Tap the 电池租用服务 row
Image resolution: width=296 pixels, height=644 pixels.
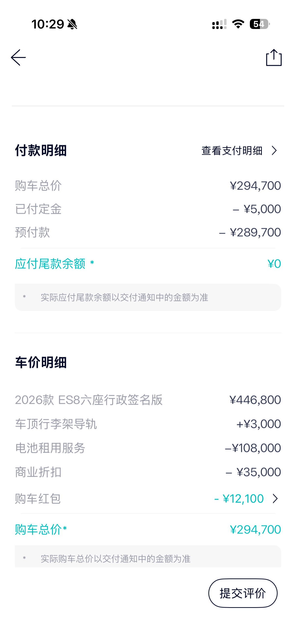[x=148, y=448]
